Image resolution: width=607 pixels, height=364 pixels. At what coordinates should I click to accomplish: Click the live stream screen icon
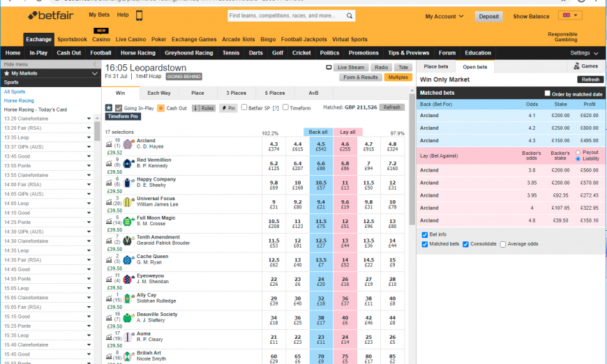click(329, 68)
